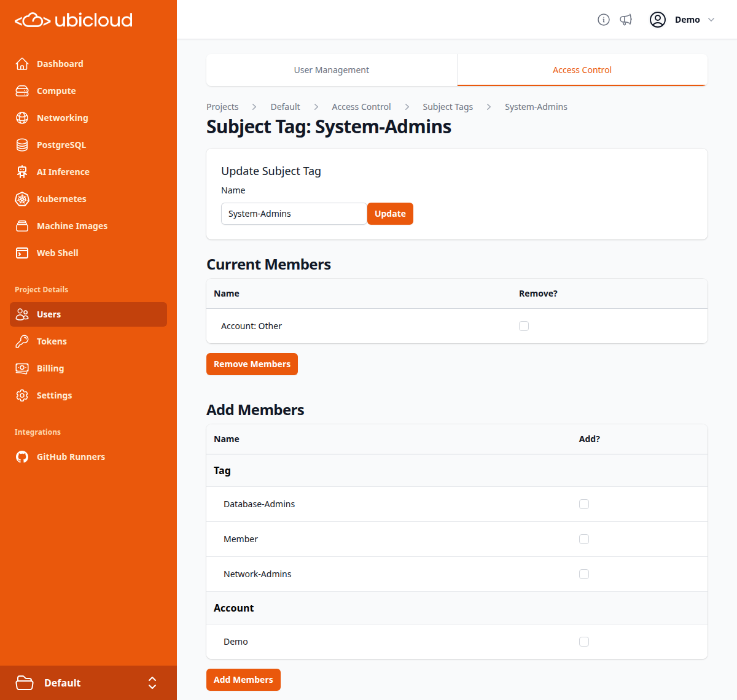Open the Demo account dropdown chevron
The image size is (737, 700).
711,20
